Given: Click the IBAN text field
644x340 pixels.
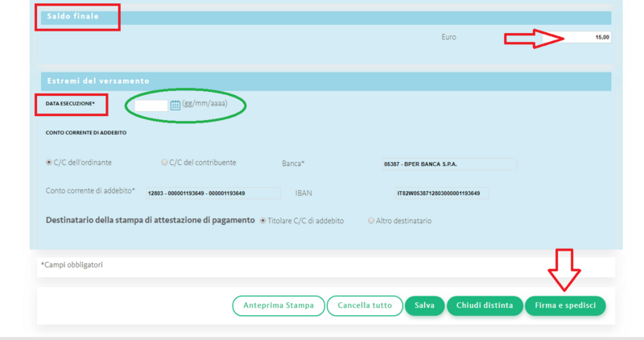Looking at the screenshot, I should click(x=441, y=193).
